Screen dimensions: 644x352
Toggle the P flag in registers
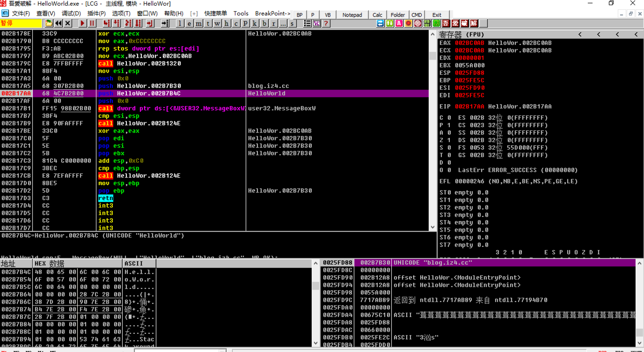point(449,125)
